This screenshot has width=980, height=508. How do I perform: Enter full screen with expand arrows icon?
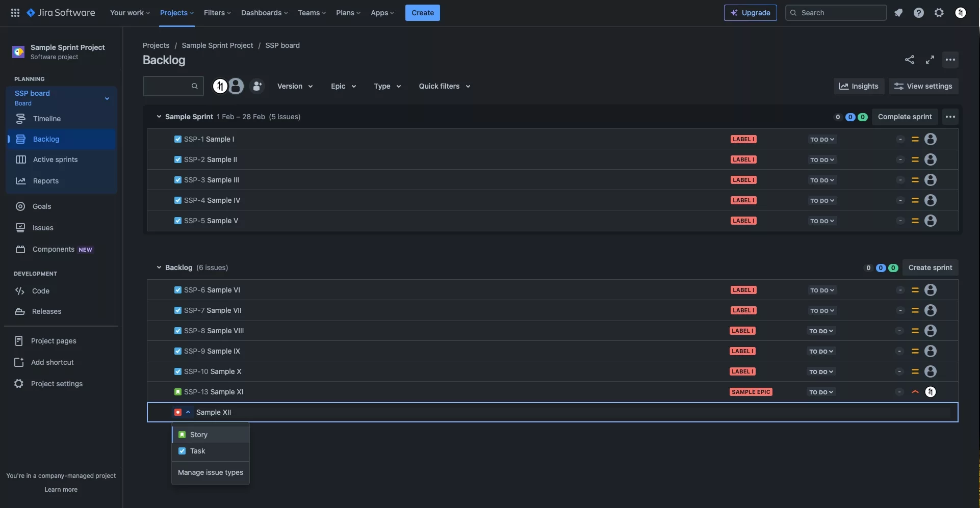coord(930,60)
